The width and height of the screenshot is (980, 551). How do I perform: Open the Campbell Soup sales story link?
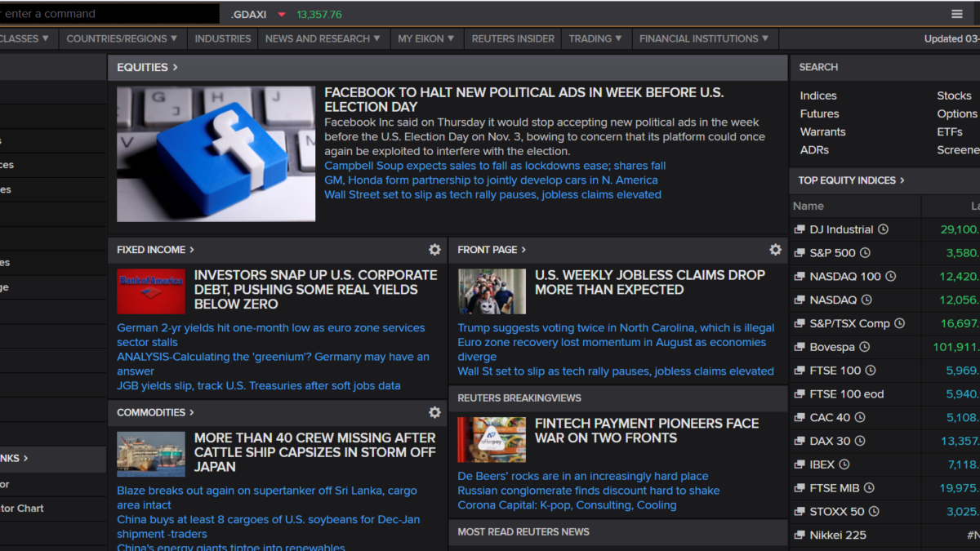tap(495, 166)
